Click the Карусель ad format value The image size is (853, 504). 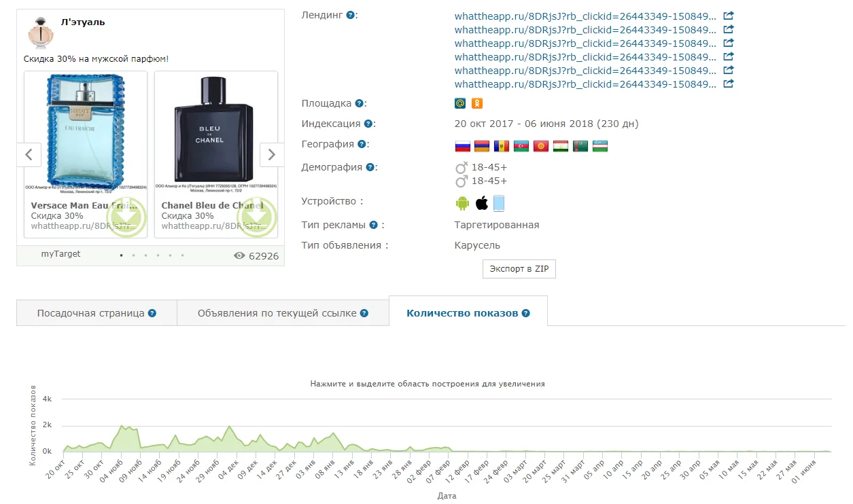[477, 245]
